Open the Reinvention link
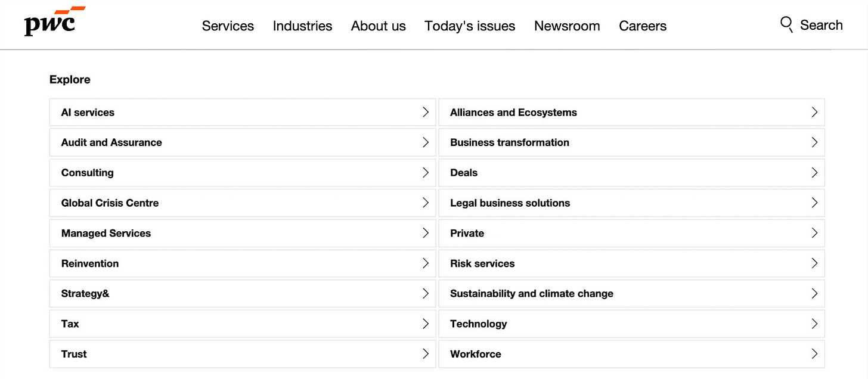Screen dimensions: 868x379 pos(243,263)
